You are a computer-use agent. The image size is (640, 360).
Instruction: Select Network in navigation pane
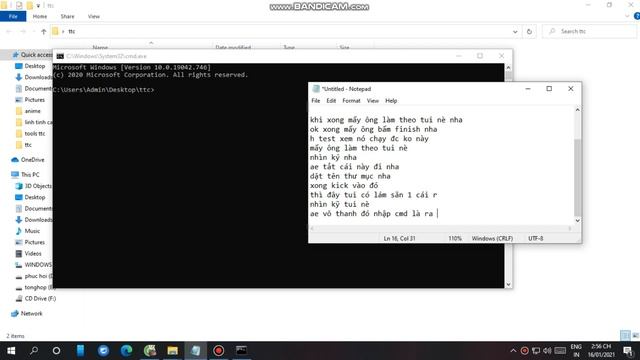click(x=27, y=313)
